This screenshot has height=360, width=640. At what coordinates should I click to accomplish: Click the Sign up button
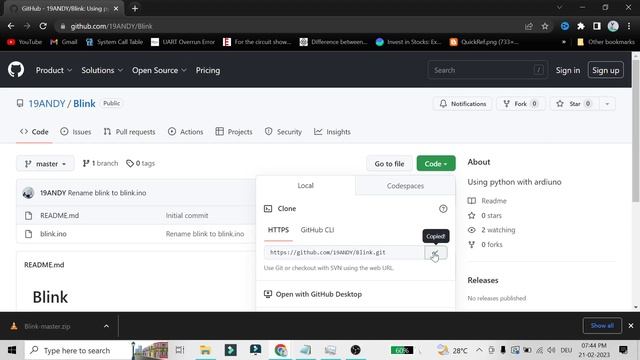click(x=605, y=70)
